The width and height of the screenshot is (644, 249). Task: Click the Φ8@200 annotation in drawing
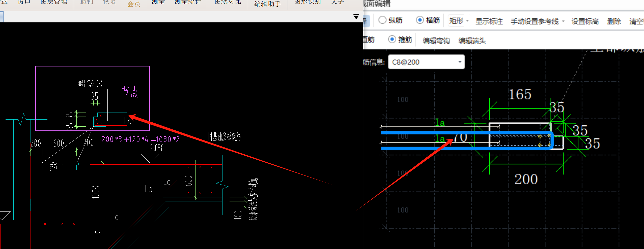[90, 84]
